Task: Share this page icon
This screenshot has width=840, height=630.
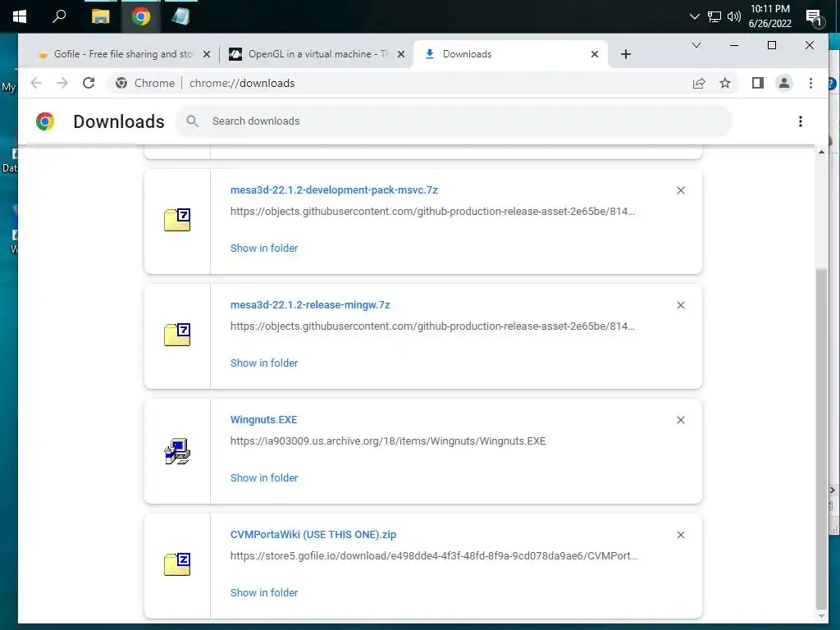Action: (x=699, y=83)
